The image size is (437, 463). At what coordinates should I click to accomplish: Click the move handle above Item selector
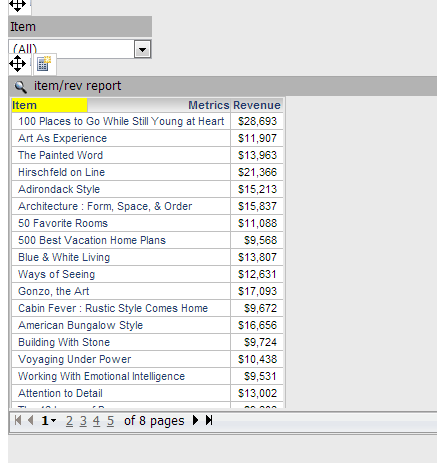coord(17,5)
